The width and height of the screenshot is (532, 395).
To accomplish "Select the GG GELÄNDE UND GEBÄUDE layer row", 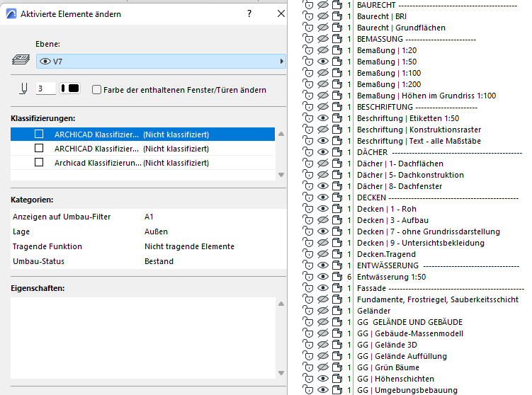I will click(410, 322).
